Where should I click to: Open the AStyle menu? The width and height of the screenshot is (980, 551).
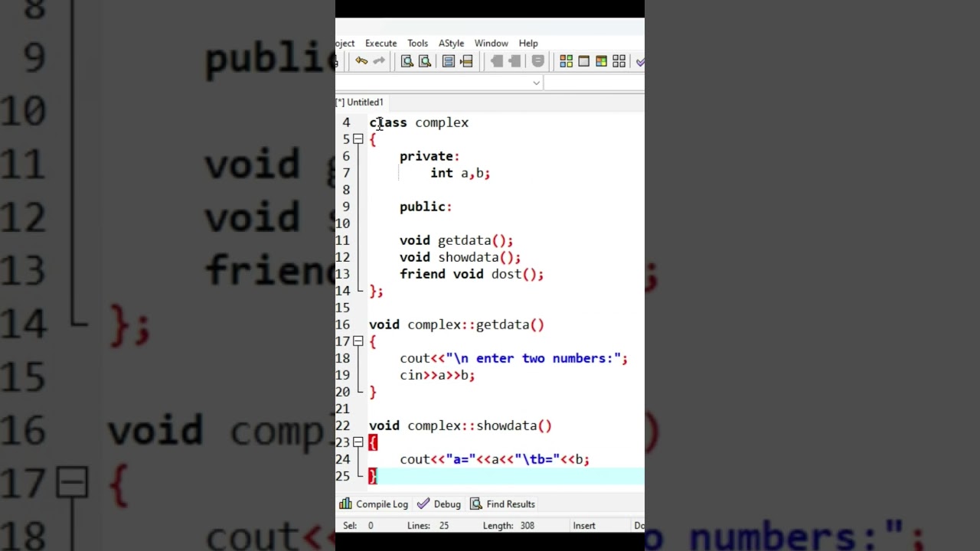[451, 43]
